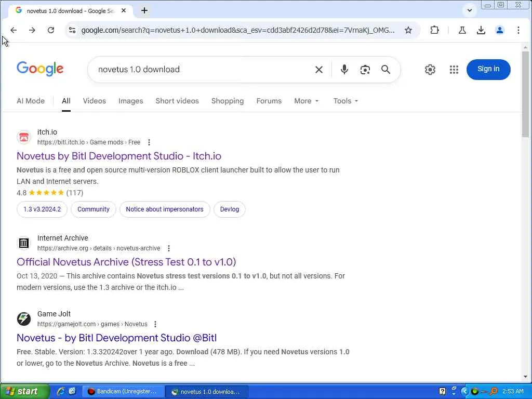The image size is (532, 399).
Task: Click the help question mark tray icon
Action: pyautogui.click(x=442, y=392)
